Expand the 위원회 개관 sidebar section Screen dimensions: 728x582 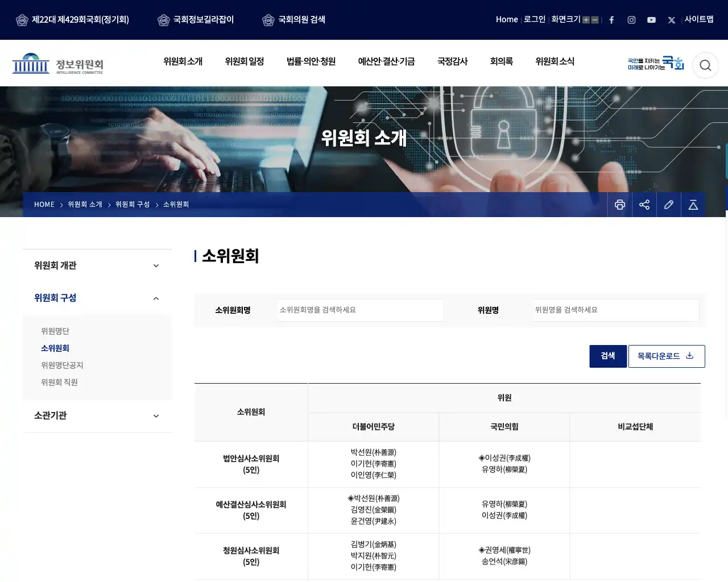(x=97, y=265)
